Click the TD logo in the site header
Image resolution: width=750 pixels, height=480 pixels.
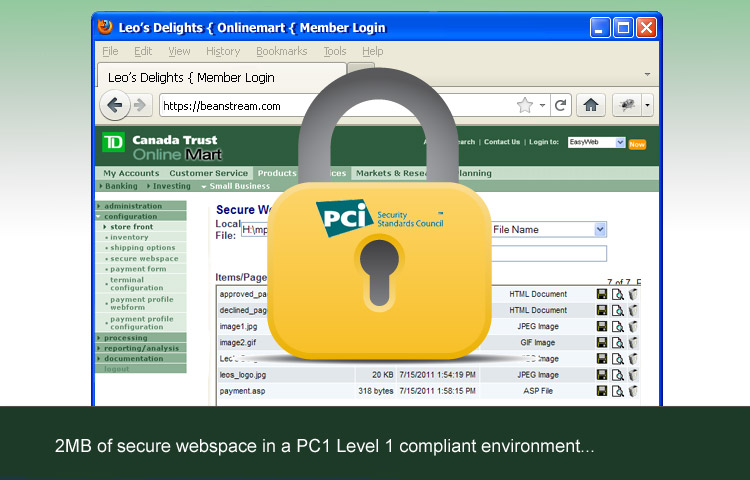click(x=113, y=142)
